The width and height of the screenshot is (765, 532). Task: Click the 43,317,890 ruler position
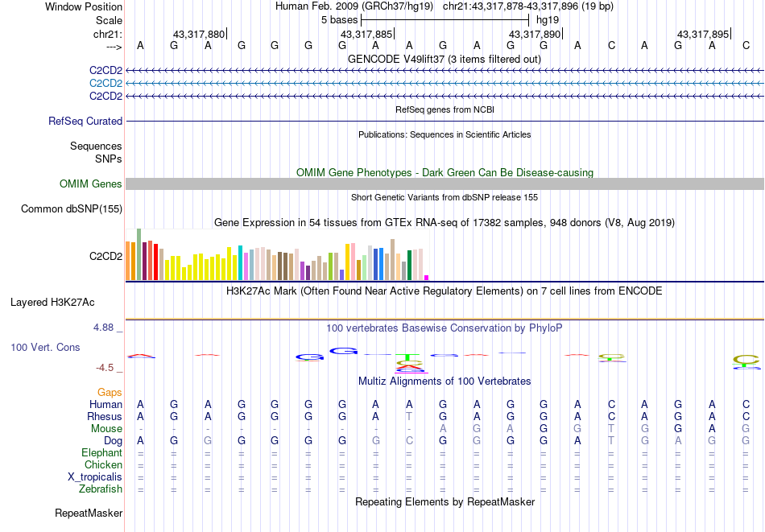[x=535, y=34]
